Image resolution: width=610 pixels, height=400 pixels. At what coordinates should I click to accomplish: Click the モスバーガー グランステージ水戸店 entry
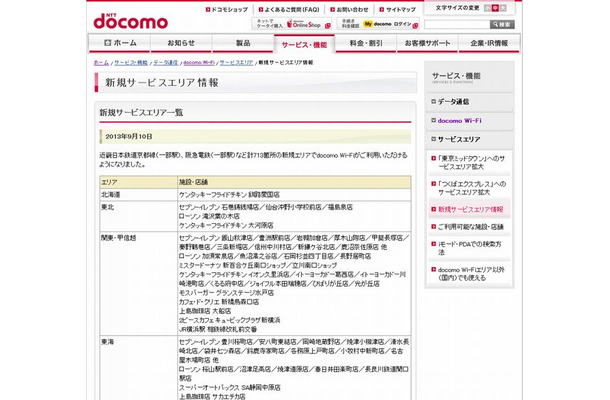coord(226,293)
